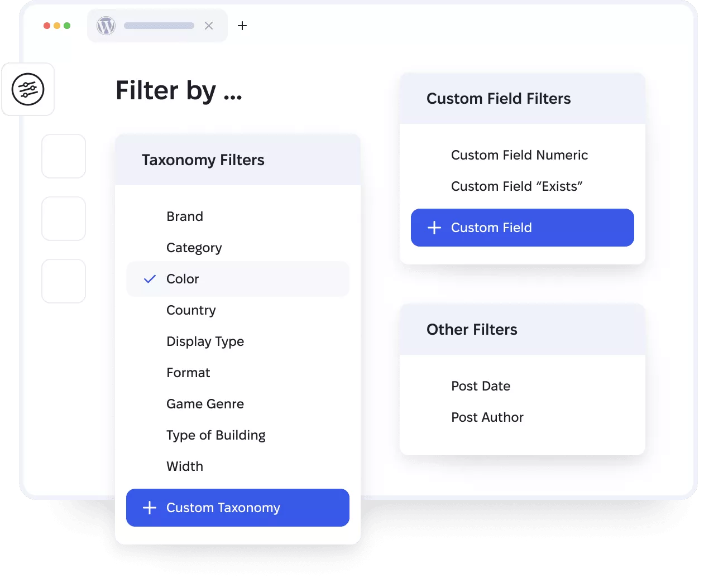Open a new browser tab with plus
The width and height of the screenshot is (704, 588).
coord(242,26)
